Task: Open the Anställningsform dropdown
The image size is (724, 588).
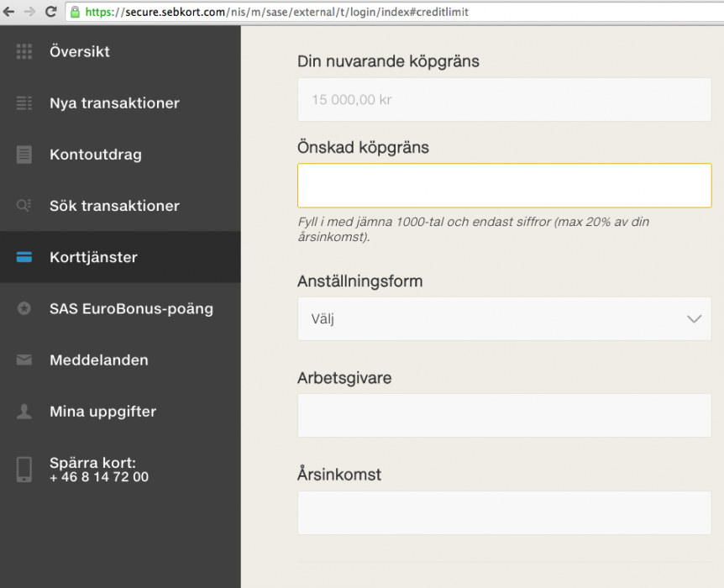Action: (504, 319)
